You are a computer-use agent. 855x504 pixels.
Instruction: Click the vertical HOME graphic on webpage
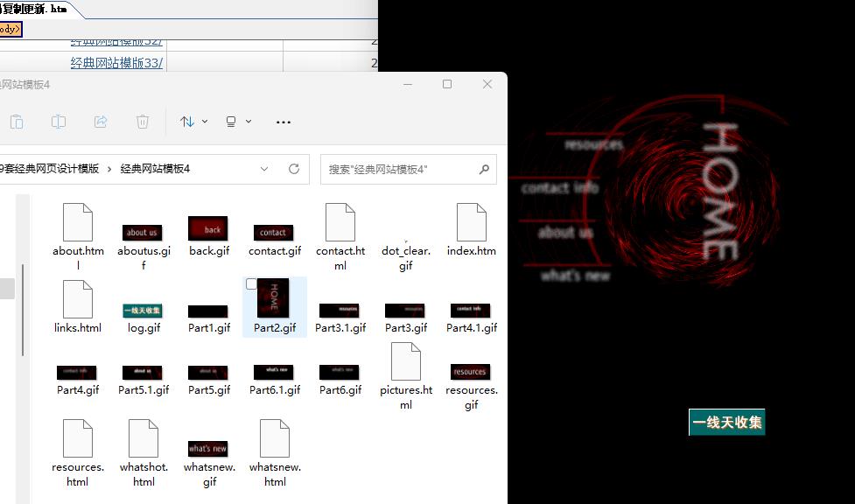point(719,191)
